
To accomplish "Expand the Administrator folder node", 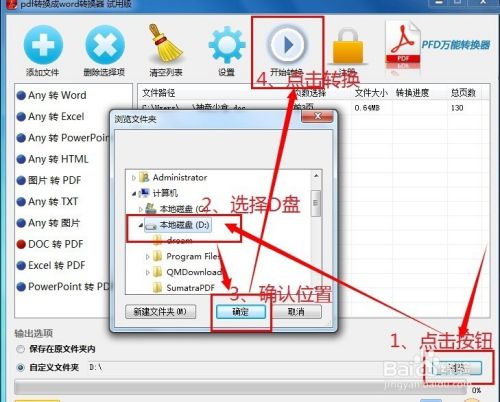I will 134,178.
